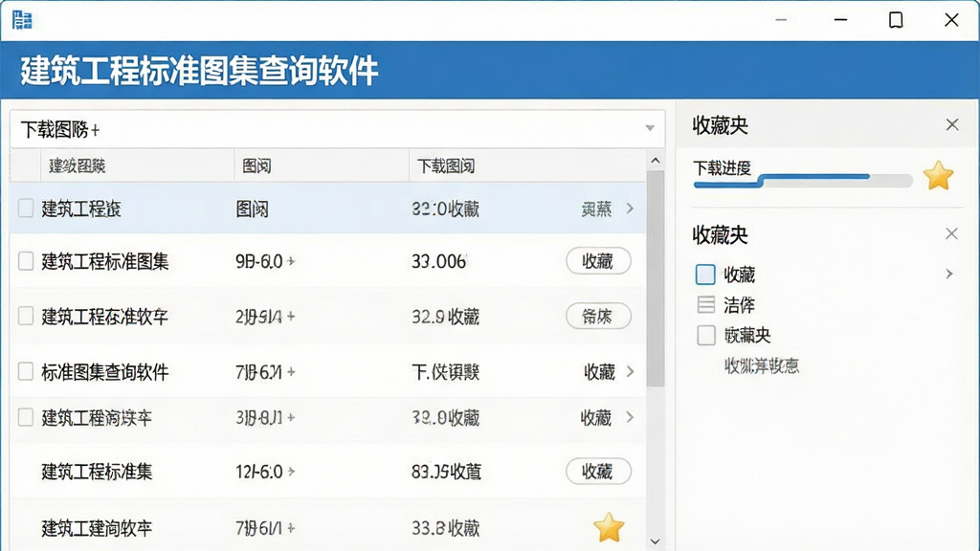Click the plus icon in the 标准图集查询软件 row

tap(291, 372)
